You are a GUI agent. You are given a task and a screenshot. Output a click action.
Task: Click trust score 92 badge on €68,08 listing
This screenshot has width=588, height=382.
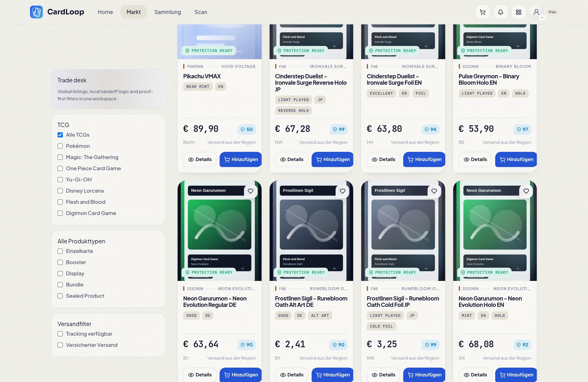[x=522, y=345]
